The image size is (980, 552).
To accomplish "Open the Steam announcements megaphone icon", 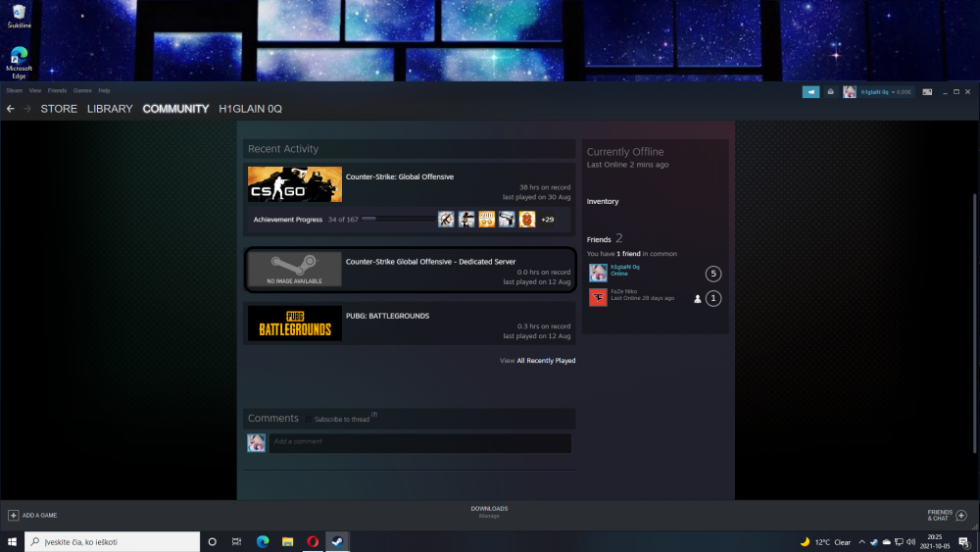I will coord(810,92).
